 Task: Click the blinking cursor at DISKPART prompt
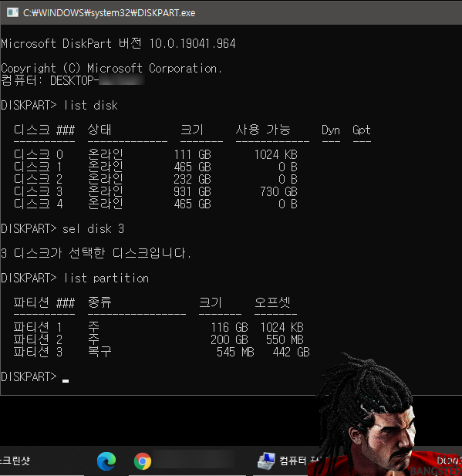(66, 380)
